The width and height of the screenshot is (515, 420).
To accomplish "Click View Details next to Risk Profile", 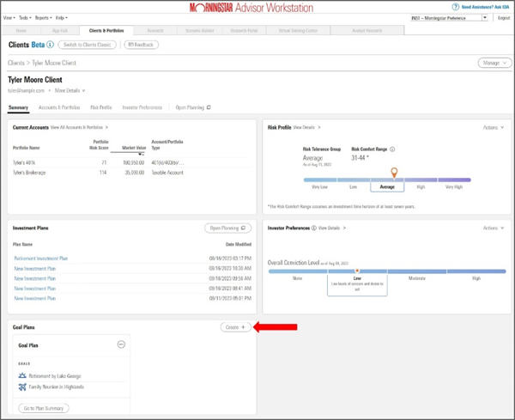I will 306,127.
